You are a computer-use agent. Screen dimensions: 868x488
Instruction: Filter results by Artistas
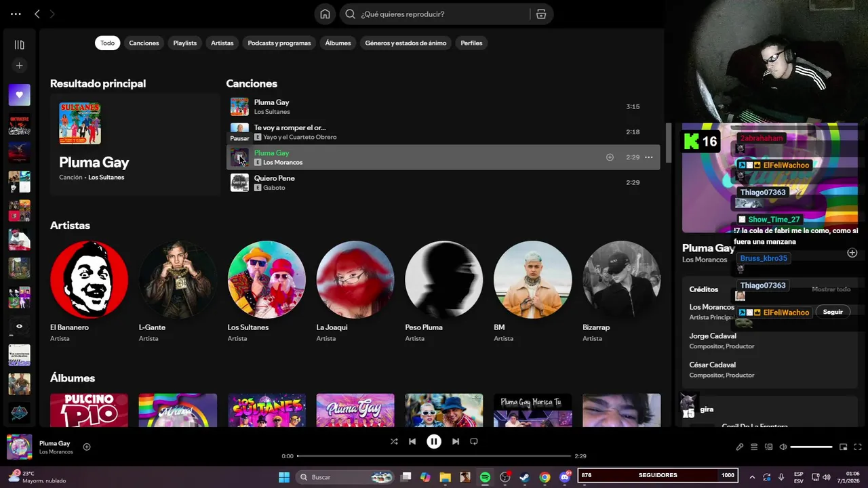tap(222, 43)
